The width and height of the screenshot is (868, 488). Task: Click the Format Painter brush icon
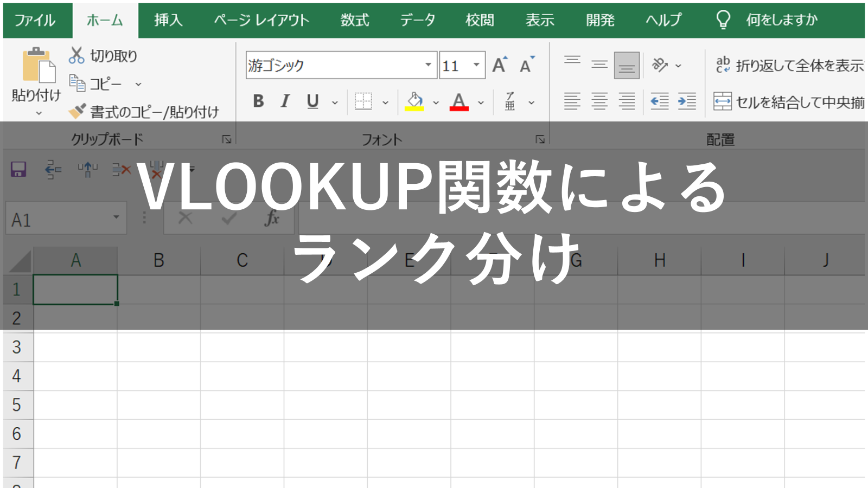coord(77,111)
